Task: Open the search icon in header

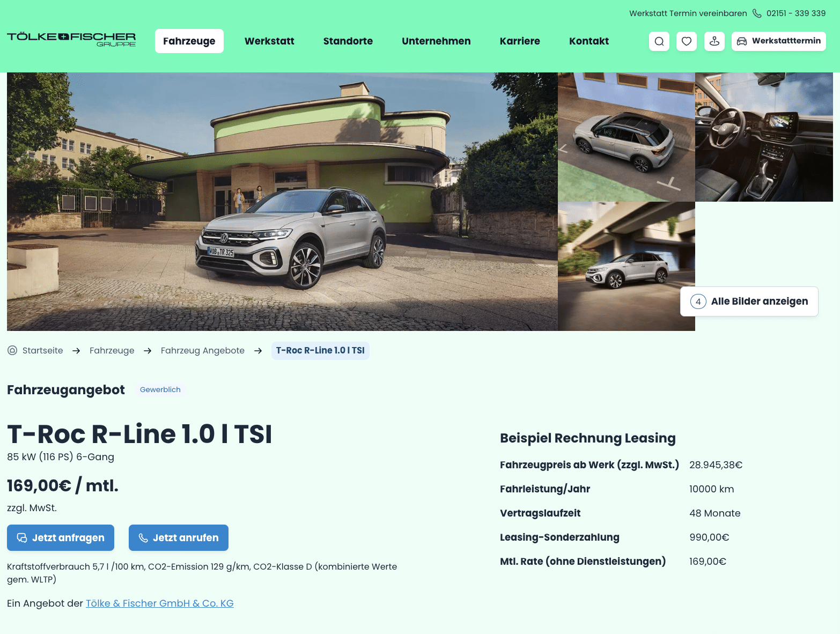Action: pyautogui.click(x=659, y=41)
